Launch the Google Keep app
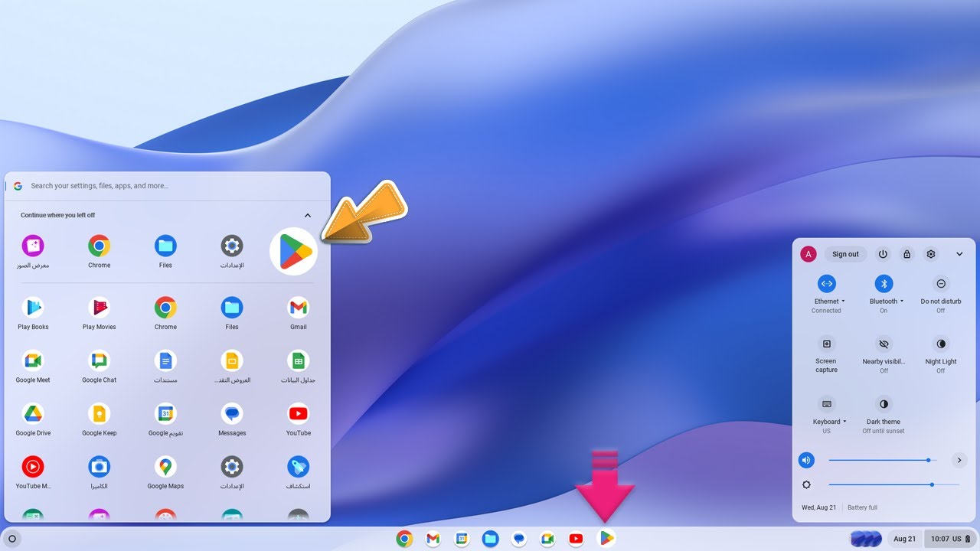The image size is (980, 551). [x=100, y=414]
